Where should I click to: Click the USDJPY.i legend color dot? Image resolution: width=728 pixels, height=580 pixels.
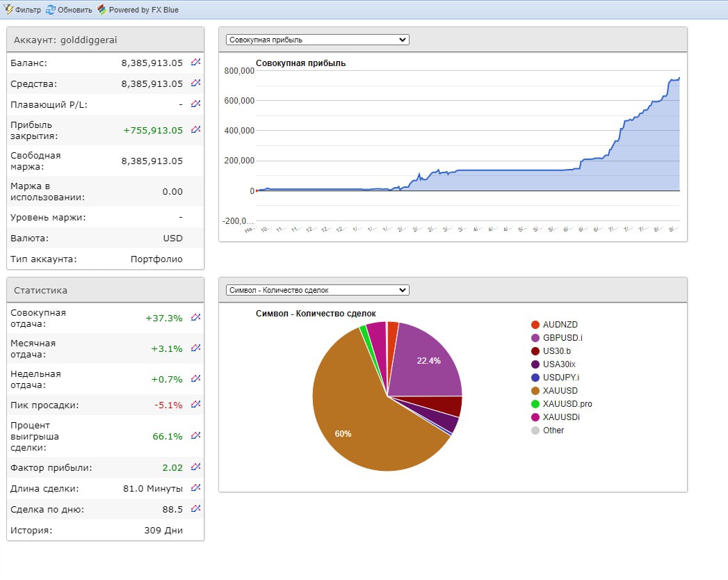(535, 378)
